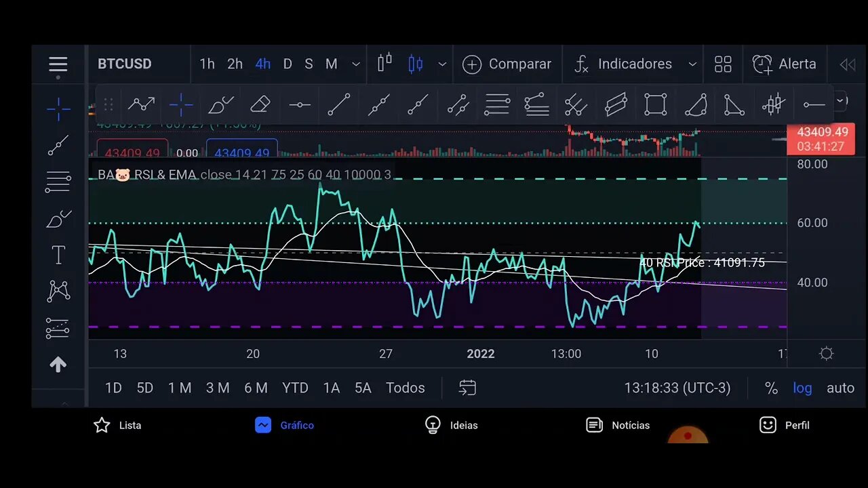This screenshot has width=868, height=488.
Task: Set range to YTD
Action: coord(295,388)
